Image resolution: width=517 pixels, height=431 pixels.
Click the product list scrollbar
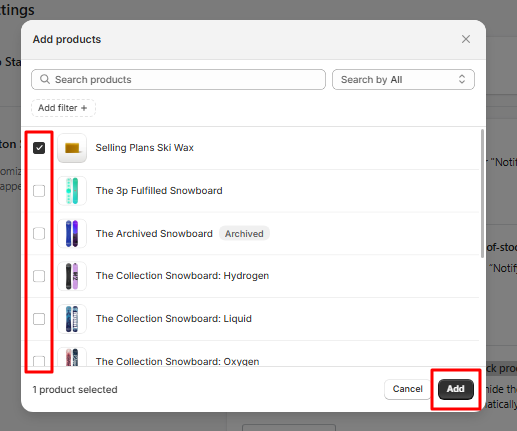point(482,193)
